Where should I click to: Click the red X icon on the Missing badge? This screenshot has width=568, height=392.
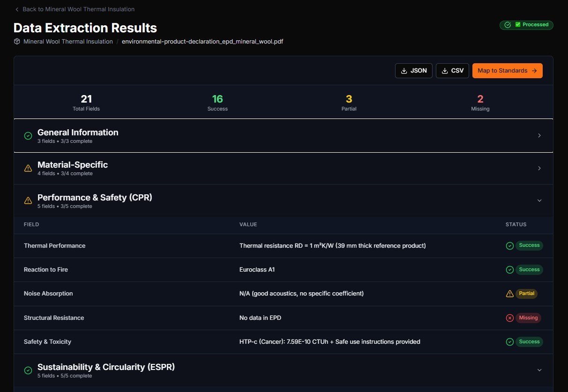click(x=510, y=318)
